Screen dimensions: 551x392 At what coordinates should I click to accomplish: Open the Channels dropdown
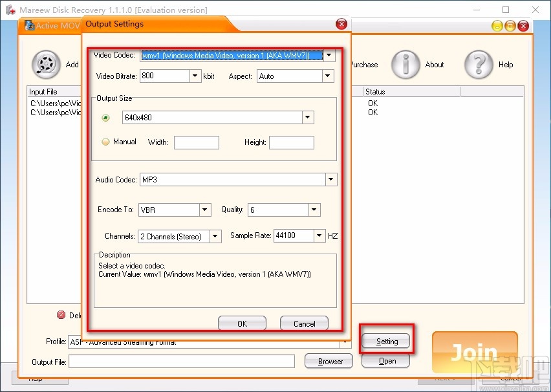215,236
